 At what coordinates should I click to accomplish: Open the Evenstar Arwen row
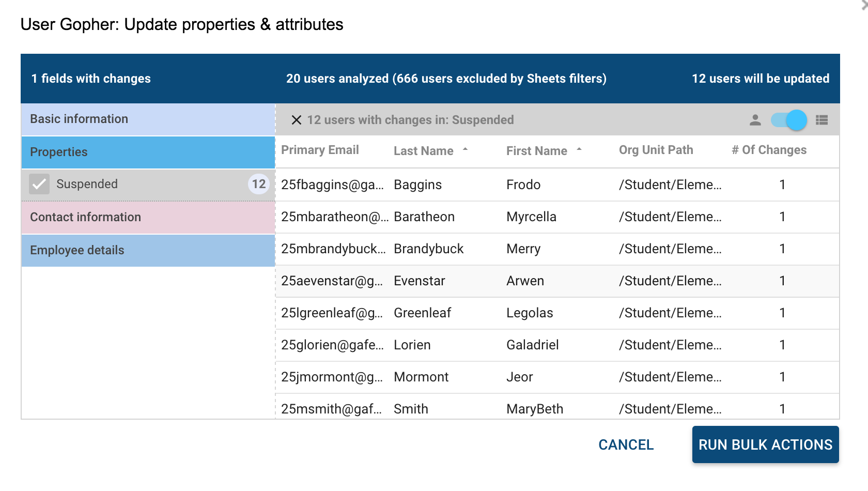[525, 281]
